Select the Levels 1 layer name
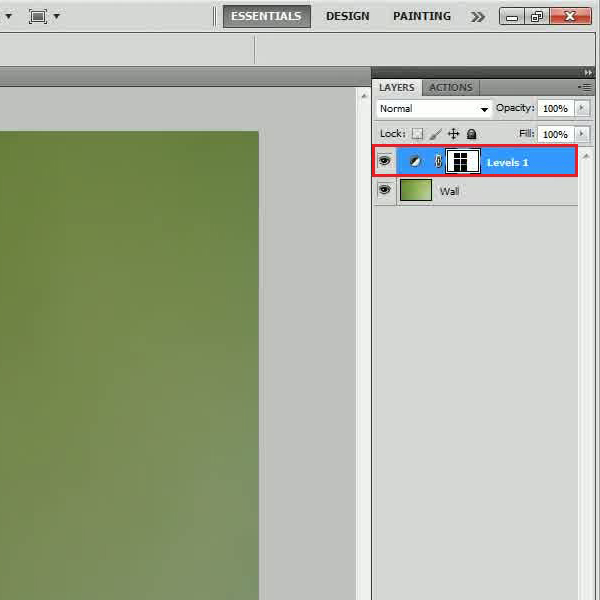The height and width of the screenshot is (600, 600). 507,163
